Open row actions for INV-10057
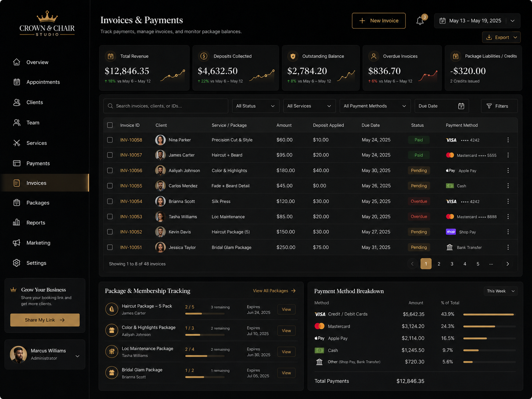532x399 pixels. tap(508, 155)
